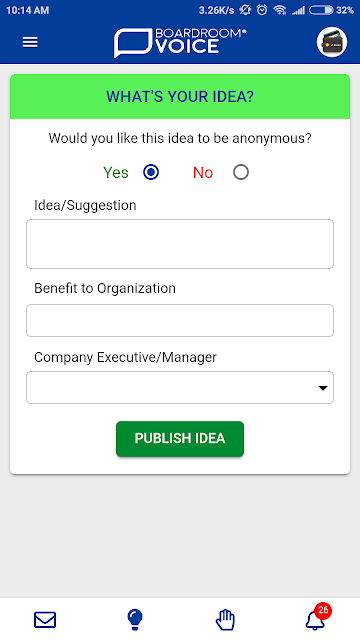Image resolution: width=360 pixels, height=640 pixels.
Task: Tap the Boardroom Voice logo
Action: (x=180, y=42)
